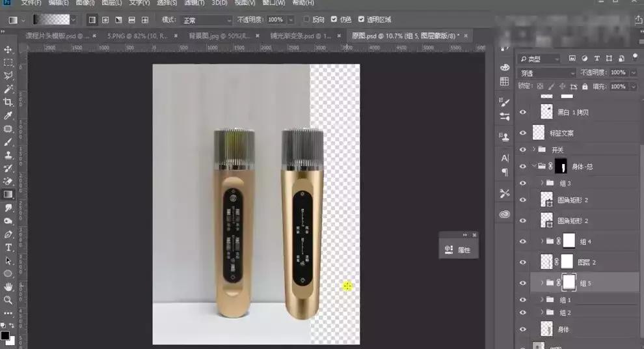
Task: Toggle visibility of 组 5
Action: [x=523, y=283]
